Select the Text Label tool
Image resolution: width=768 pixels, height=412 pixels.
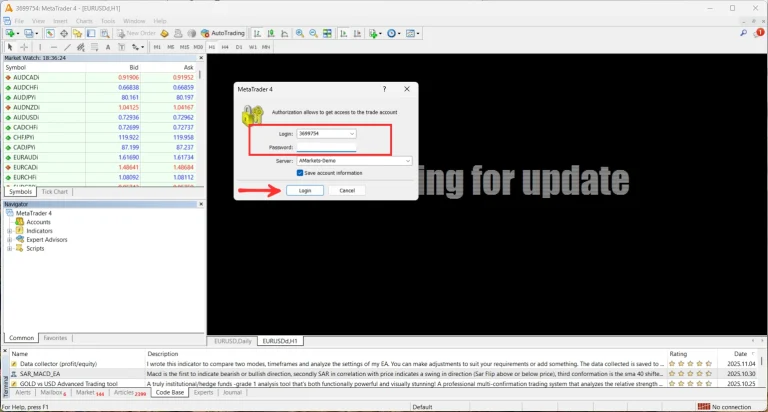tap(121, 47)
